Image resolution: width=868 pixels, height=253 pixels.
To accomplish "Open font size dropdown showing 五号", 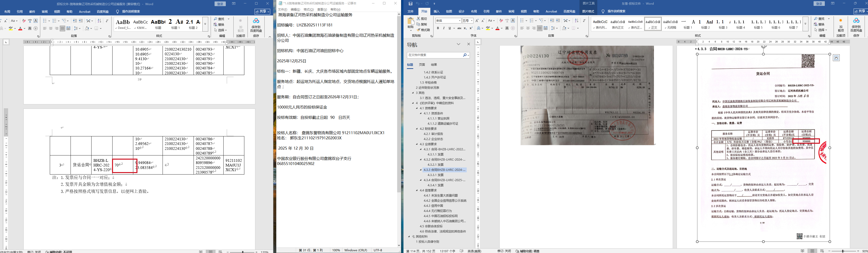I will coord(472,21).
